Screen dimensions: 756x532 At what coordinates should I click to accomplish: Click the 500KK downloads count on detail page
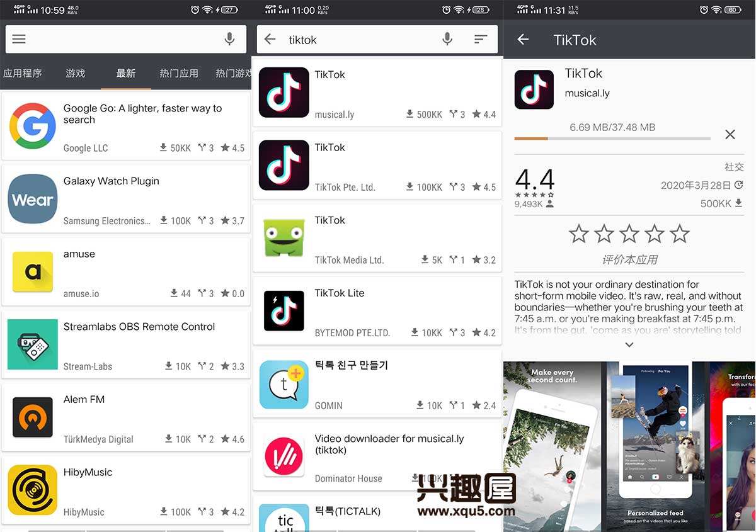click(x=716, y=203)
